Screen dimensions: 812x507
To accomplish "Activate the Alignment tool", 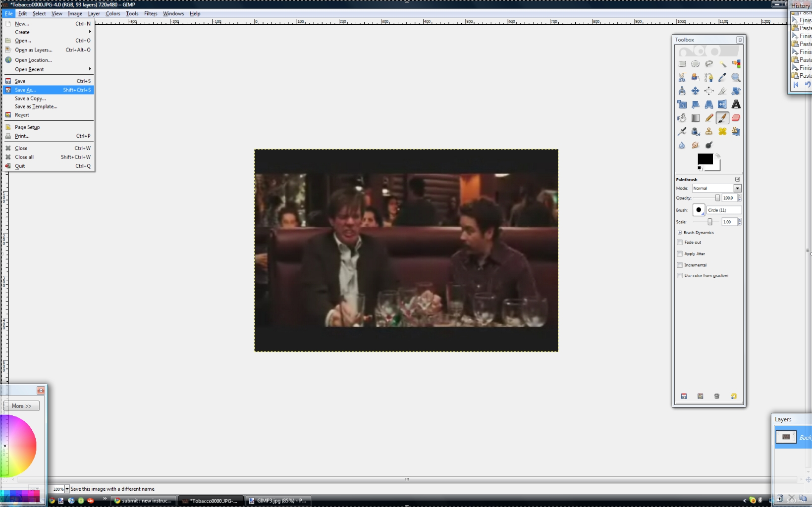I will [x=709, y=91].
